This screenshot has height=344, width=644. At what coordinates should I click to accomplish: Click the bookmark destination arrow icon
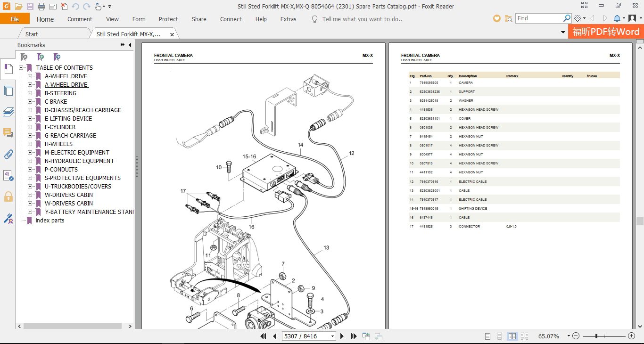click(57, 57)
